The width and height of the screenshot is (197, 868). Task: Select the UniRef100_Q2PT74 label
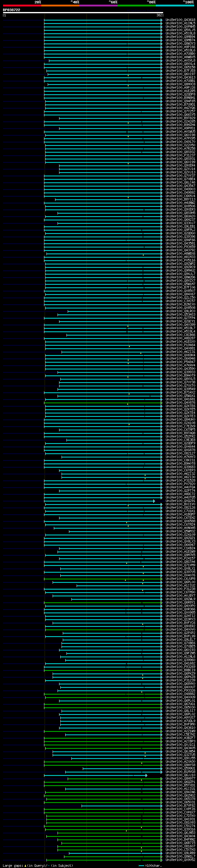point(180,491)
